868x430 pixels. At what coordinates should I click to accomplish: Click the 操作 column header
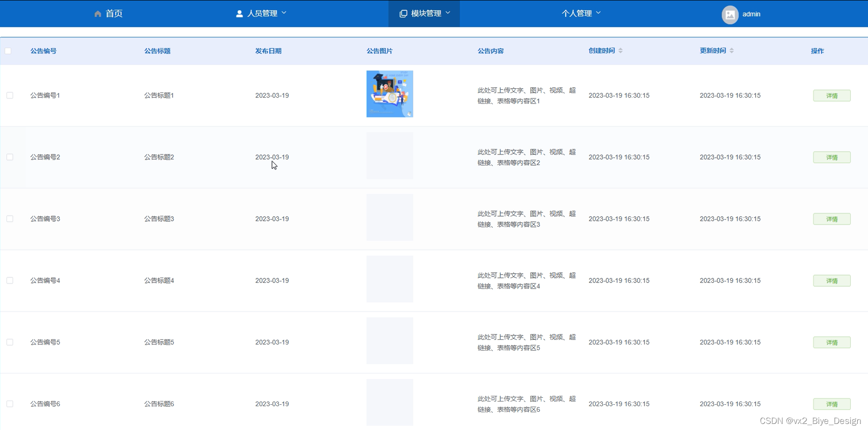coord(817,51)
